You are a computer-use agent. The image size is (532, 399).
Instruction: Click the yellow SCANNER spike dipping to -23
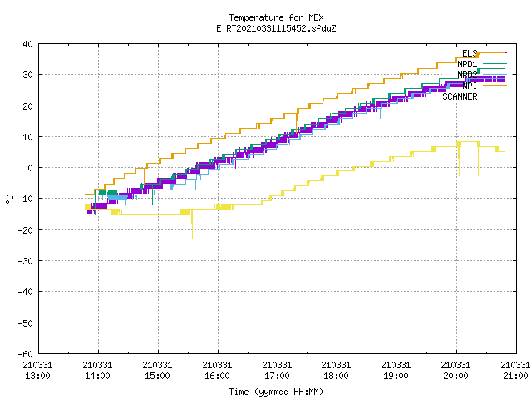[192, 225]
